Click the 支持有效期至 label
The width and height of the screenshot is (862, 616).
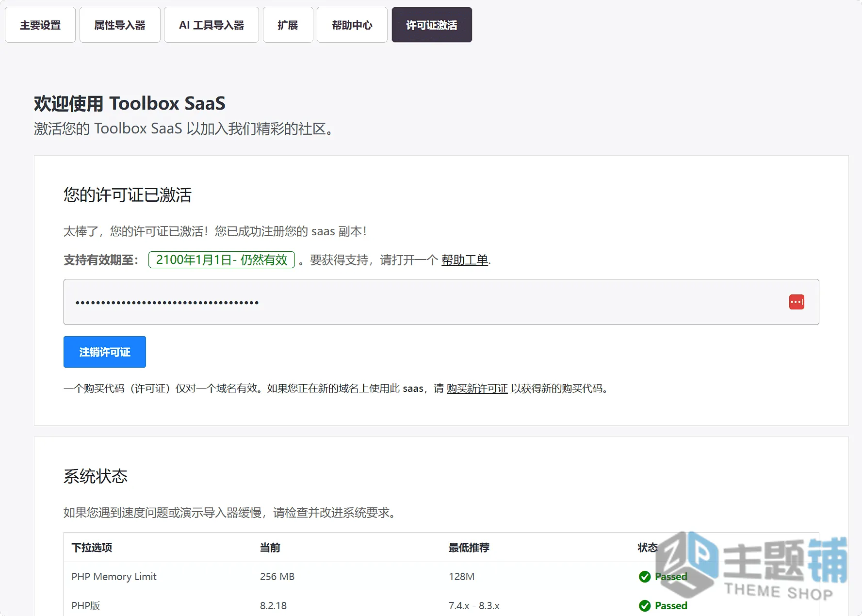click(x=100, y=260)
